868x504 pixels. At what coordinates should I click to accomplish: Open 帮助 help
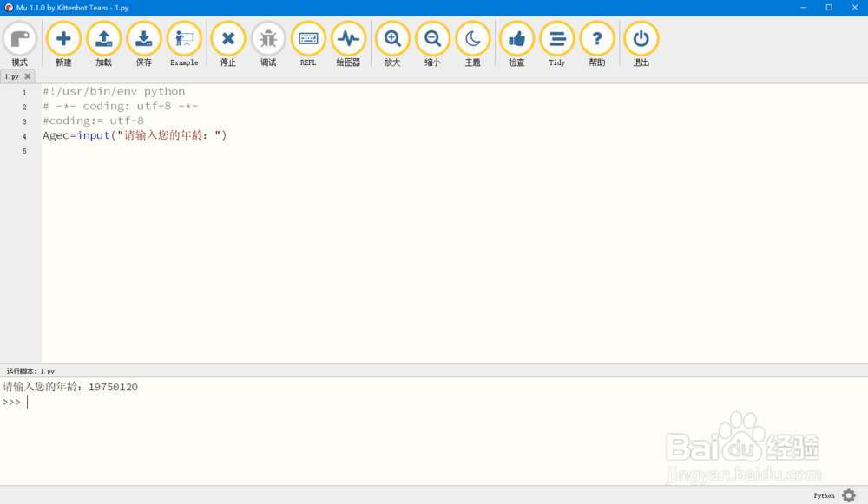tap(597, 44)
